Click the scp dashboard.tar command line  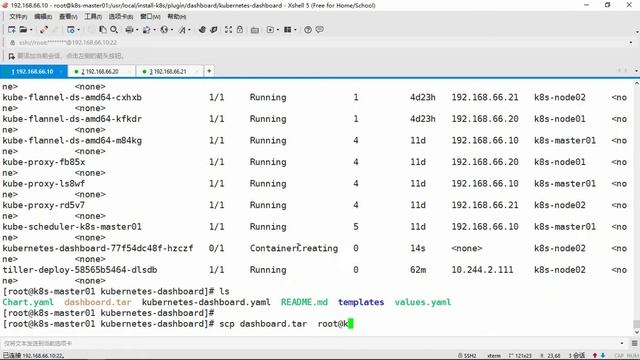pos(178,324)
